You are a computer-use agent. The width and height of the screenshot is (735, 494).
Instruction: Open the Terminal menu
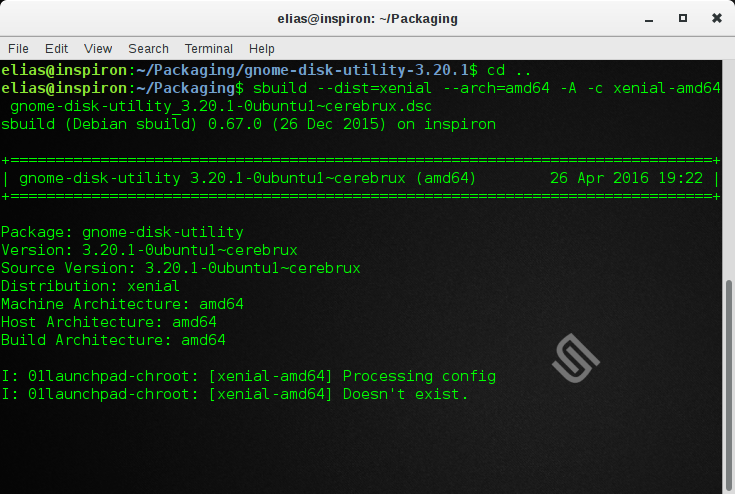click(208, 48)
